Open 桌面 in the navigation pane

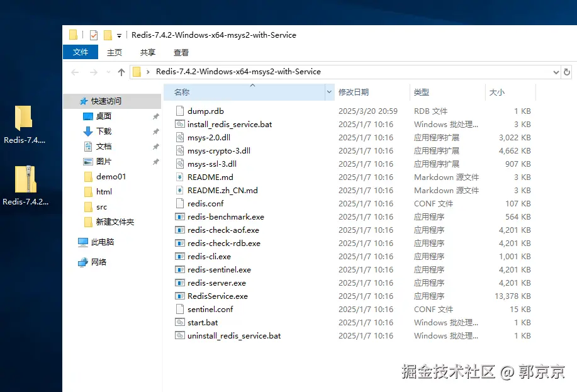point(103,116)
